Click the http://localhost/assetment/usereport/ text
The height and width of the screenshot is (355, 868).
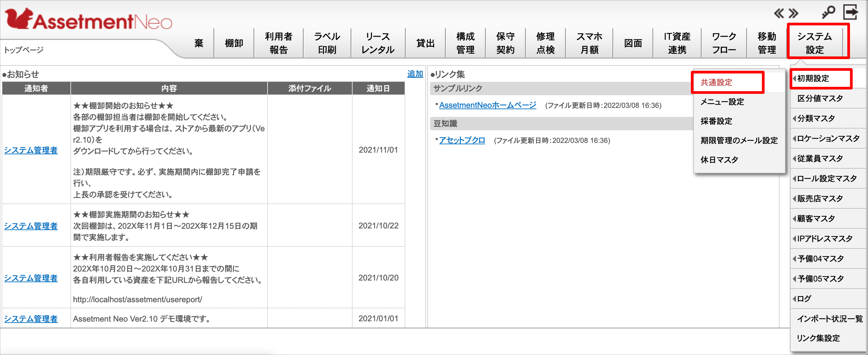tap(137, 300)
